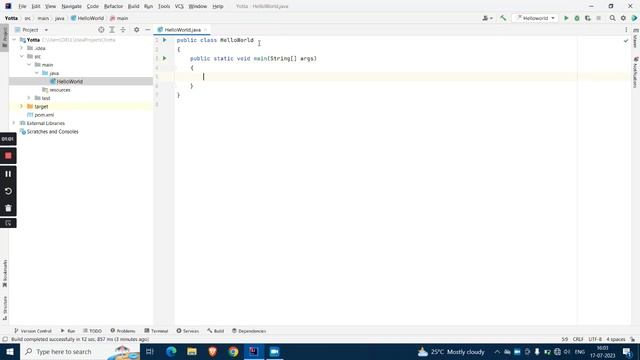Open the Tools menu
This screenshot has width=640, height=360.
[164, 6]
